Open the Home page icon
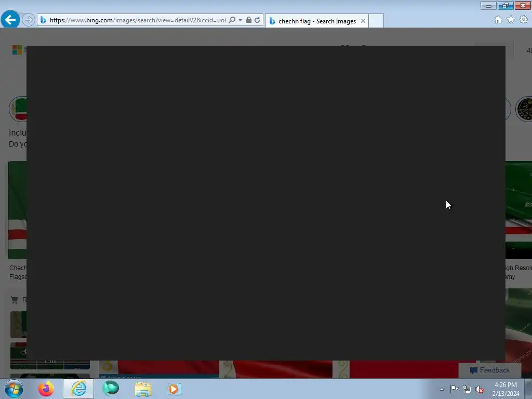This screenshot has height=399, width=532. pos(498,20)
